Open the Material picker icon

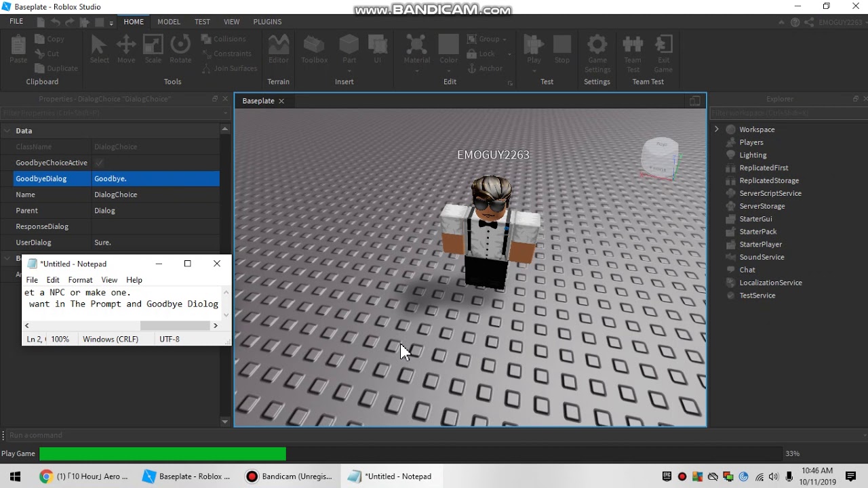point(417,45)
